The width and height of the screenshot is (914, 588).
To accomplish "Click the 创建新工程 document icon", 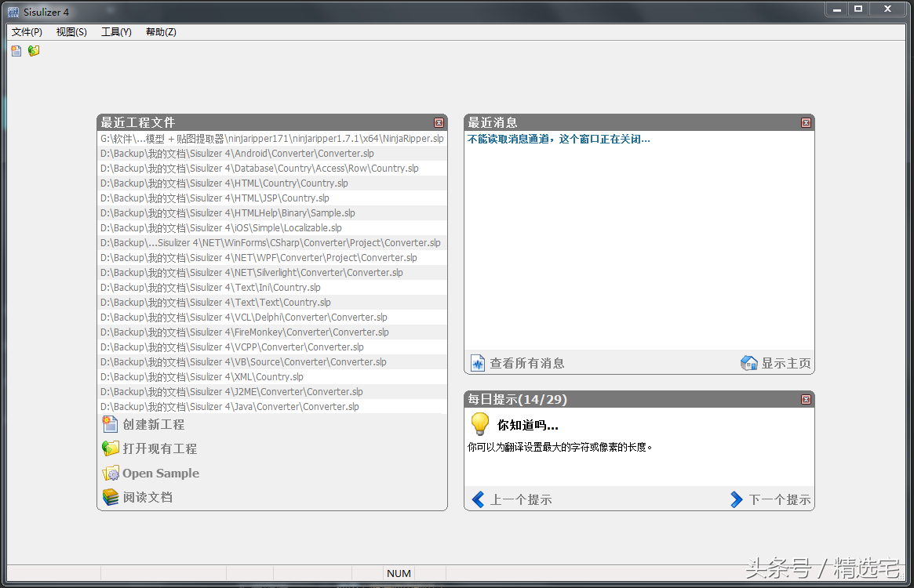I will [110, 424].
